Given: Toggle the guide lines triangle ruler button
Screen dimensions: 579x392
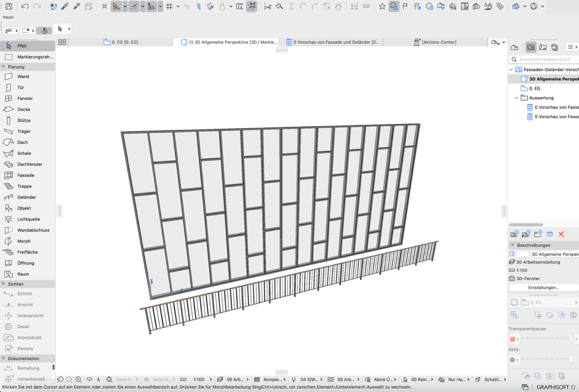Looking at the screenshot, I should pos(116,7).
